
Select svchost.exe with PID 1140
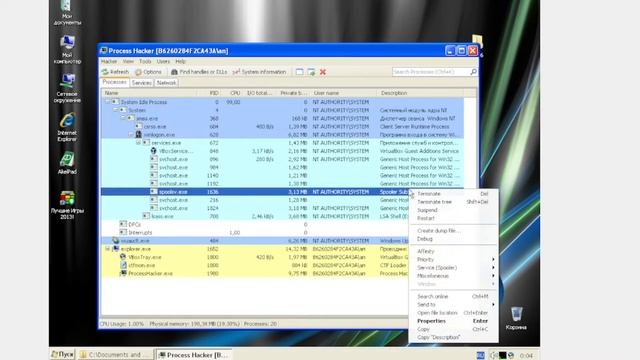coord(282,176)
